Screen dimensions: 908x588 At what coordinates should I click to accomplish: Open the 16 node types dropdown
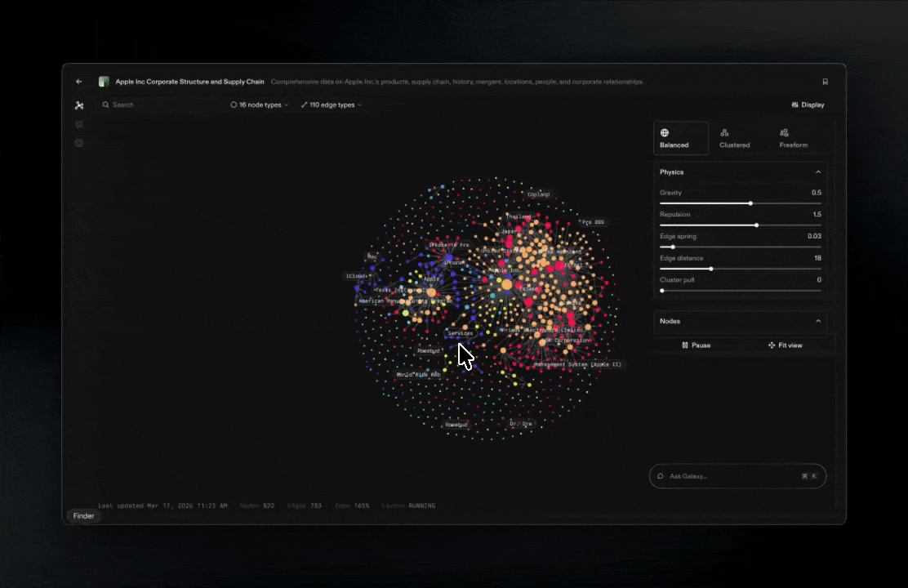(x=260, y=105)
